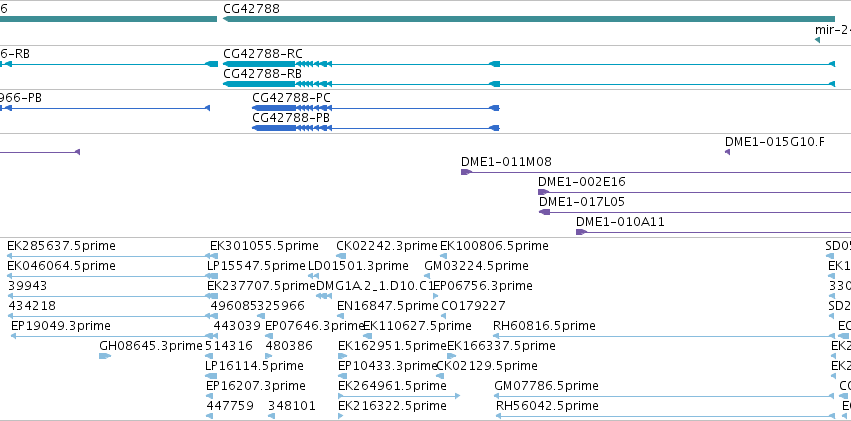Click the 443039 feature label
Screen dimensions: 851x421
coord(237,326)
